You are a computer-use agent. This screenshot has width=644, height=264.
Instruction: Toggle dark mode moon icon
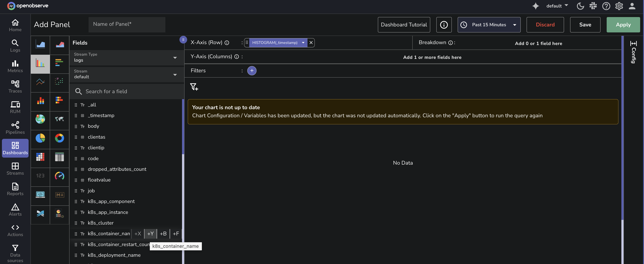[580, 6]
